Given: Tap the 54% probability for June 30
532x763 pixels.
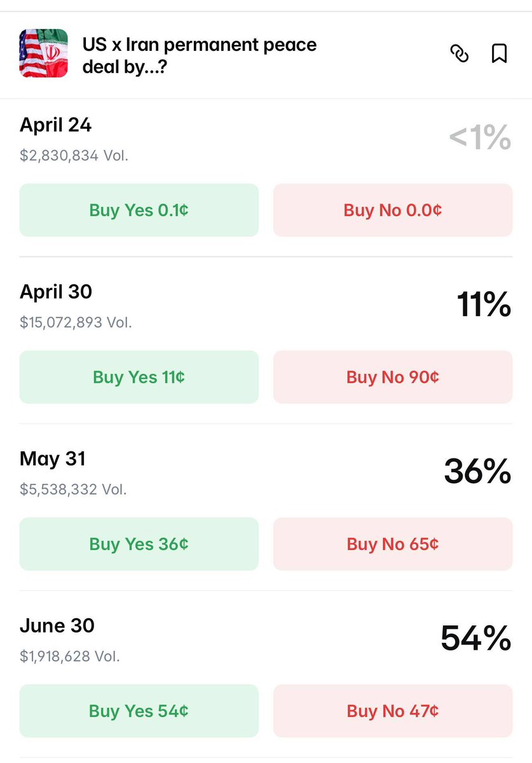Looking at the screenshot, I should coord(476,638).
